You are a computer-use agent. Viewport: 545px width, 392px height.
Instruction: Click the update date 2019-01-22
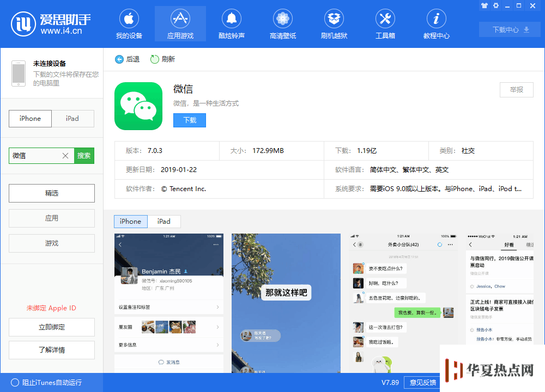(x=179, y=170)
